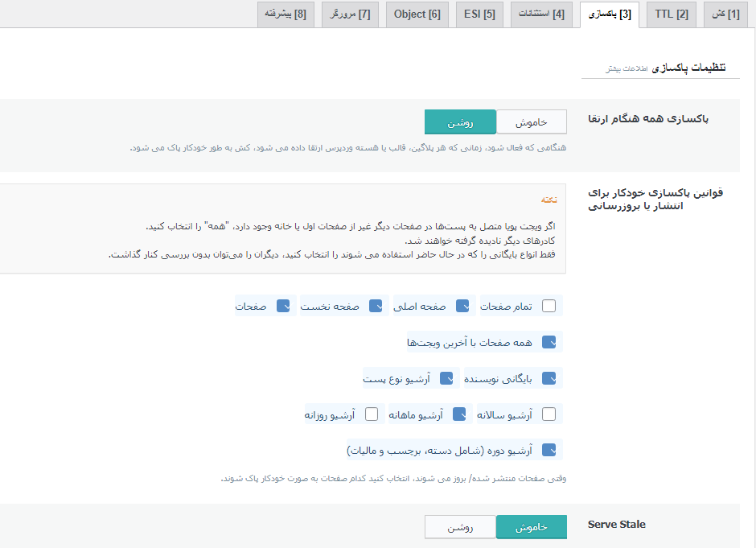Uncheck the صفحات option

click(283, 306)
